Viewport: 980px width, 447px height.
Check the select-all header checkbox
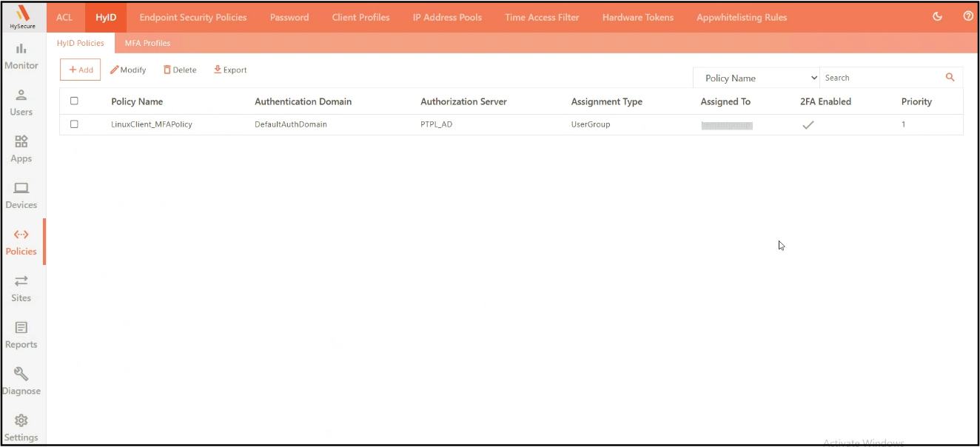tap(74, 101)
